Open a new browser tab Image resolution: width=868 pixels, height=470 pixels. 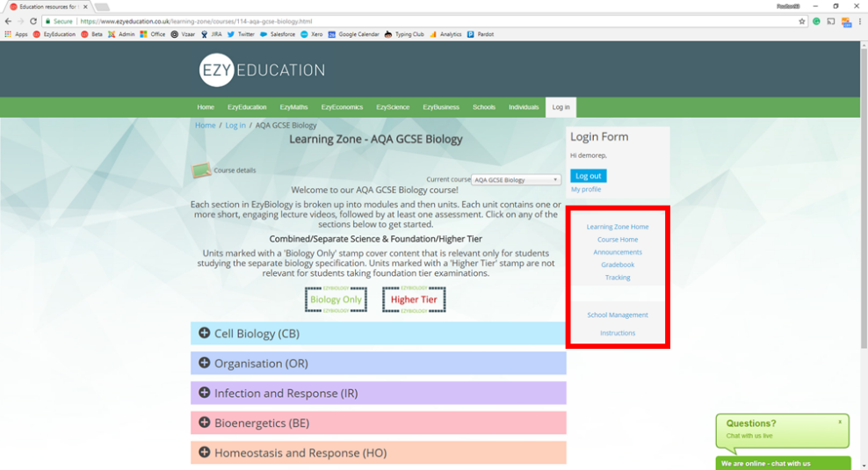click(103, 7)
